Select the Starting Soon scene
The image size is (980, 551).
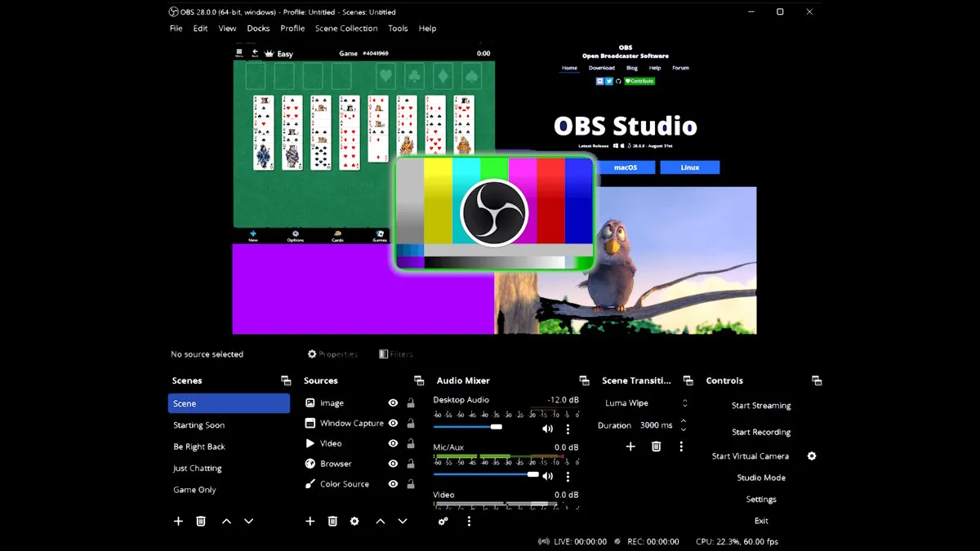pos(229,425)
